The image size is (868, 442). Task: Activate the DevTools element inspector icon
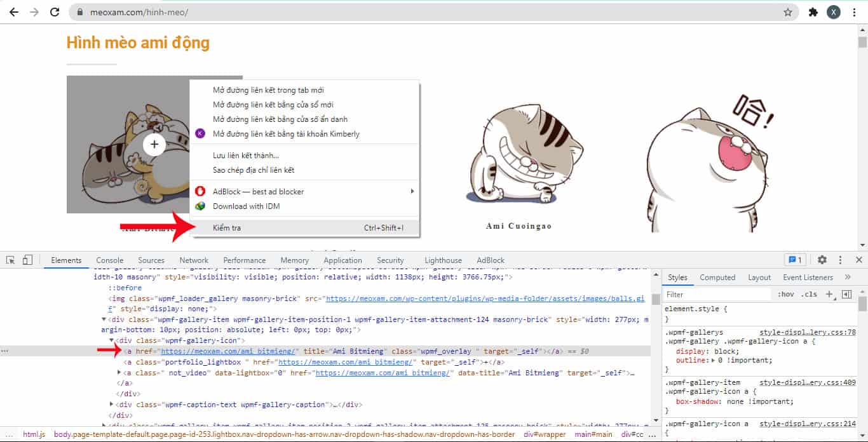(x=11, y=260)
